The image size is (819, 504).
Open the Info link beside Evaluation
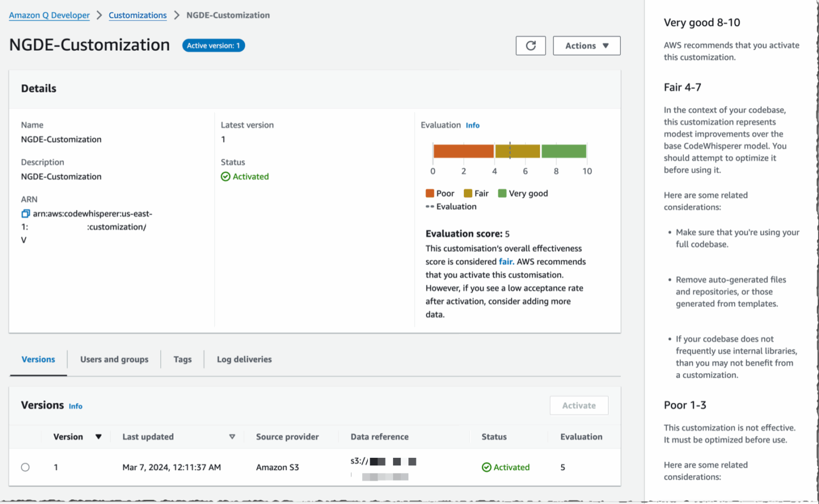coord(473,125)
